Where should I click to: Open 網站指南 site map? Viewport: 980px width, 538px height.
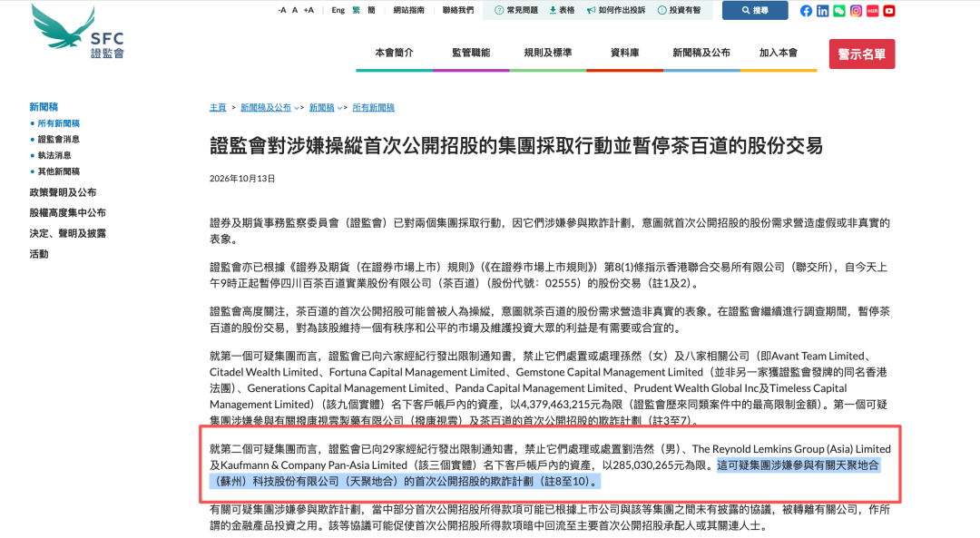click(408, 10)
